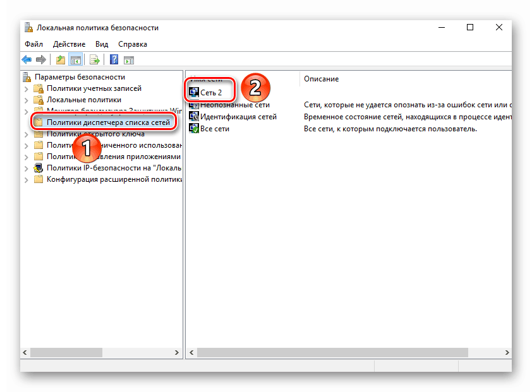The height and width of the screenshot is (392, 532).
Task: Expand the Локальные политики tree node
Action: pos(26,100)
